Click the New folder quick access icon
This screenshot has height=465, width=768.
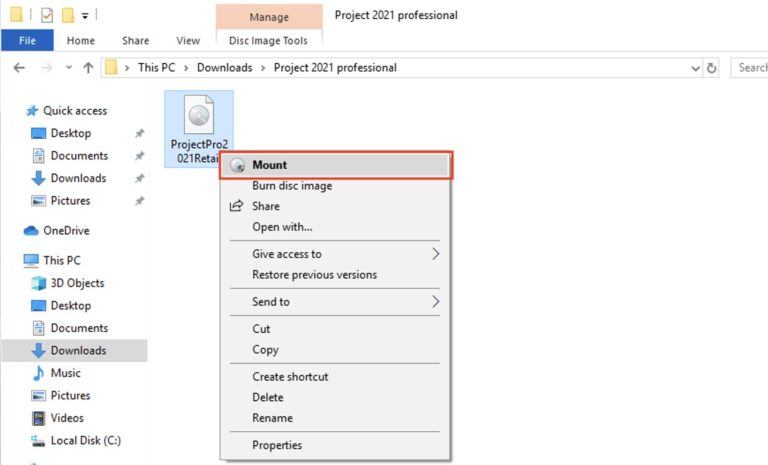tap(68, 15)
